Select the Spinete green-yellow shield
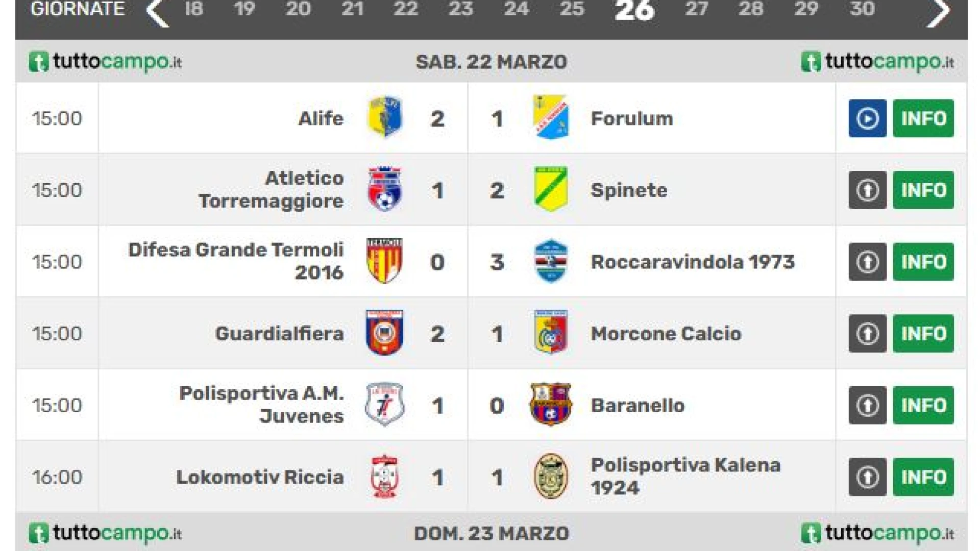Viewport: 980px width, 551px height. coord(550,189)
